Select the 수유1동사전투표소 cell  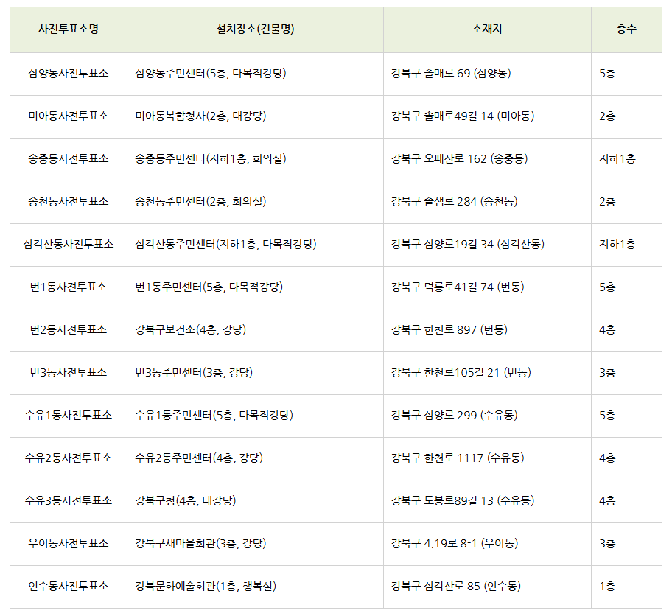click(69, 415)
